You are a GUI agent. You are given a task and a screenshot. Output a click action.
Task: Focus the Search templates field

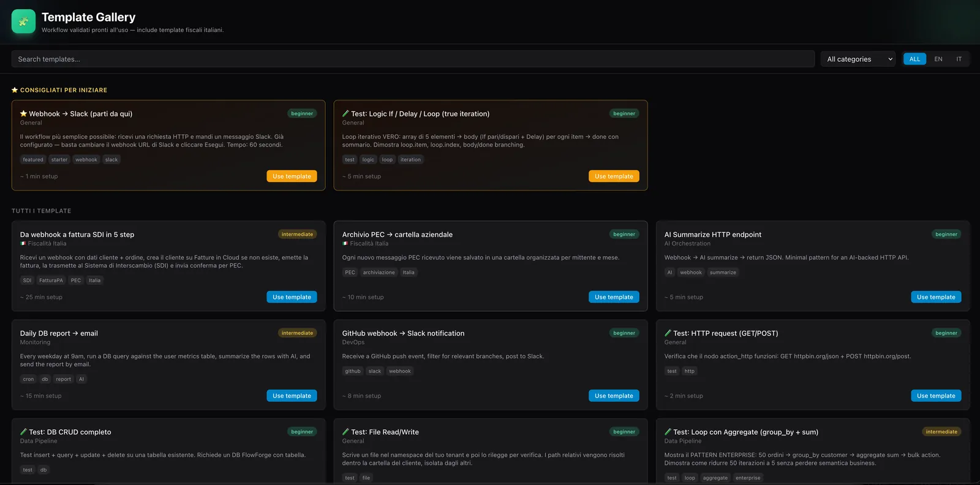pyautogui.click(x=413, y=59)
